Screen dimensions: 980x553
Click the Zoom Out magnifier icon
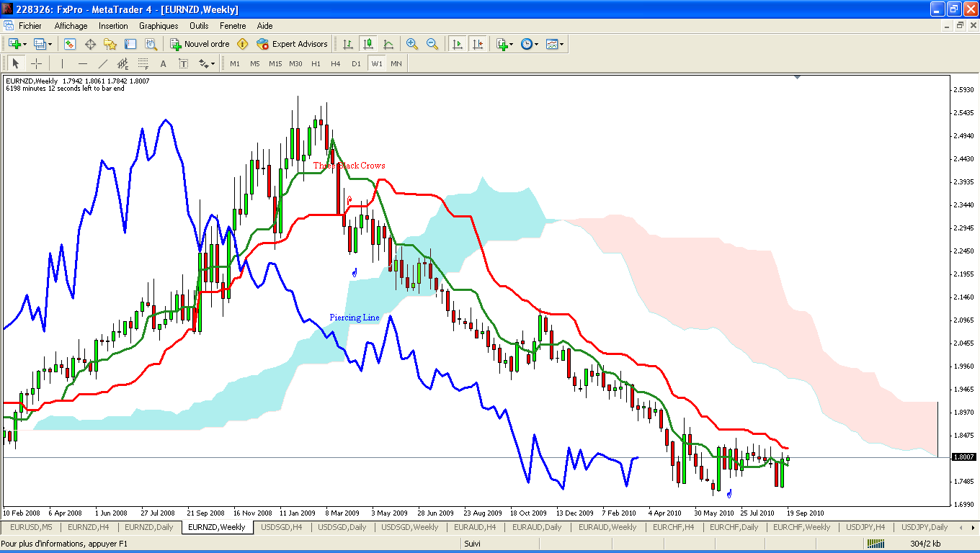[x=432, y=44]
